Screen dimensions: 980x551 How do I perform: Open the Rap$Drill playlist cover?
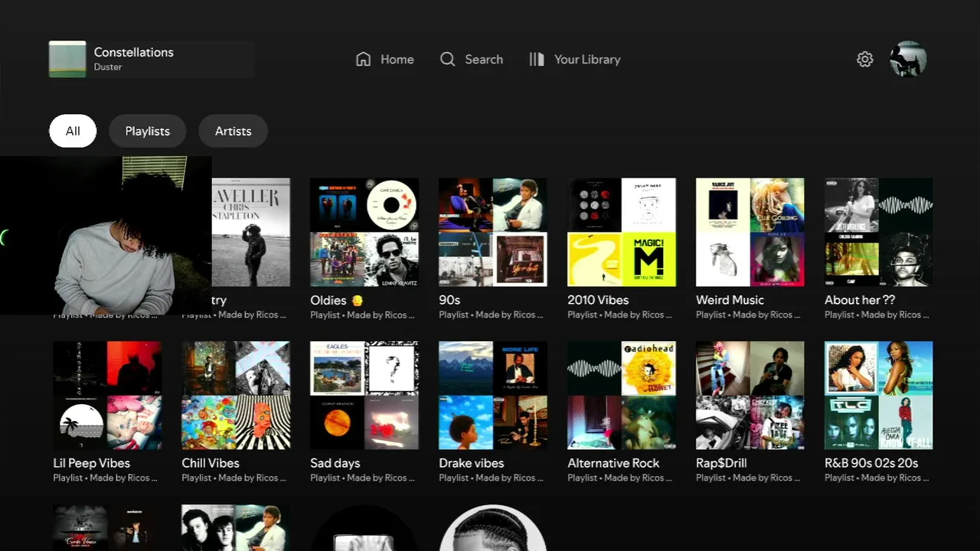750,395
